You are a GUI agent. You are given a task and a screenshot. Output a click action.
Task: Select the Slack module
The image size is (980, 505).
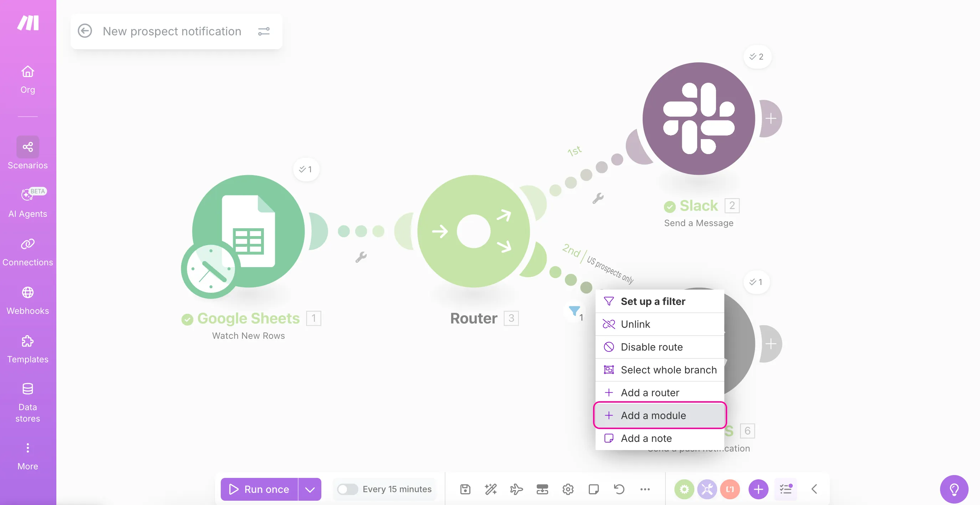tap(699, 118)
